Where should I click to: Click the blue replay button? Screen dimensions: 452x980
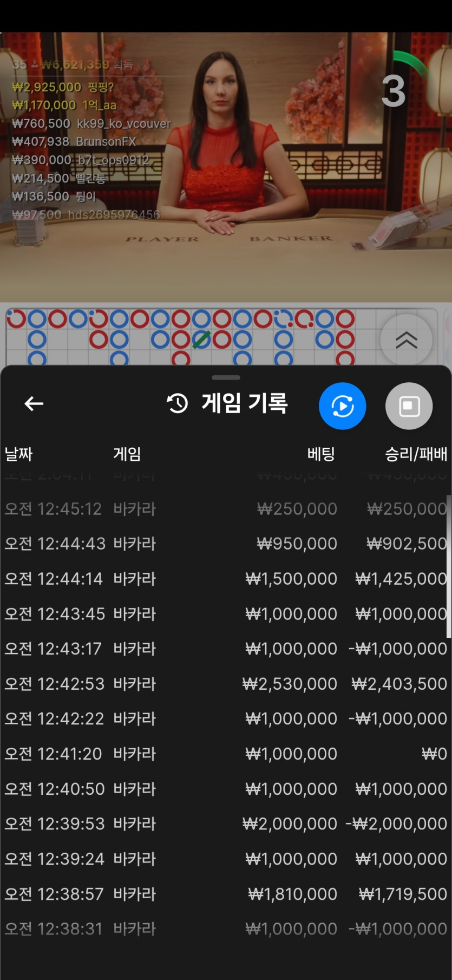coord(343,406)
